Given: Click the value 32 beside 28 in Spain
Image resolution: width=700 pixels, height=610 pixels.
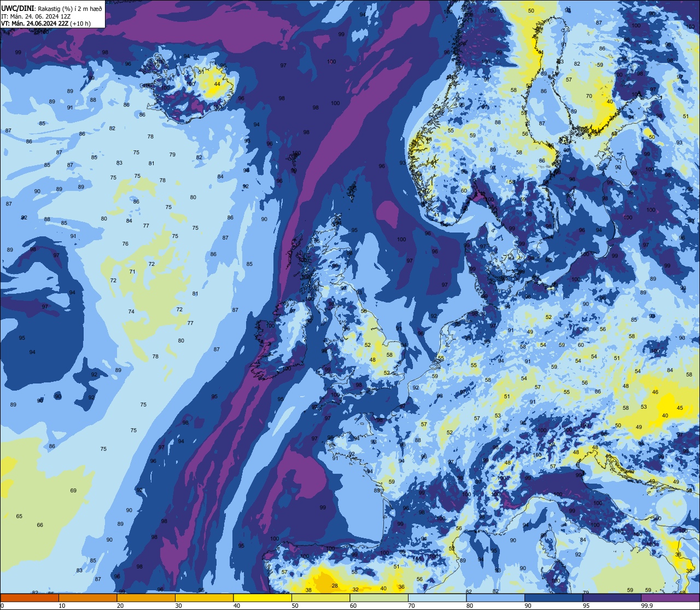Looking at the screenshot, I should pos(355,589).
